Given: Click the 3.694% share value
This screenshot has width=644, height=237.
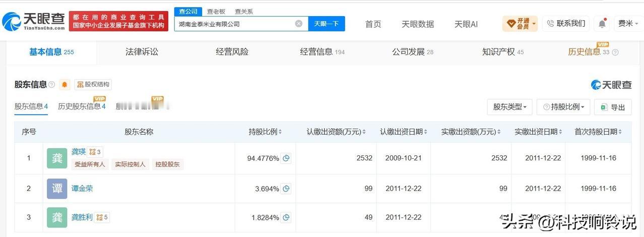Looking at the screenshot, I should coord(267,189).
